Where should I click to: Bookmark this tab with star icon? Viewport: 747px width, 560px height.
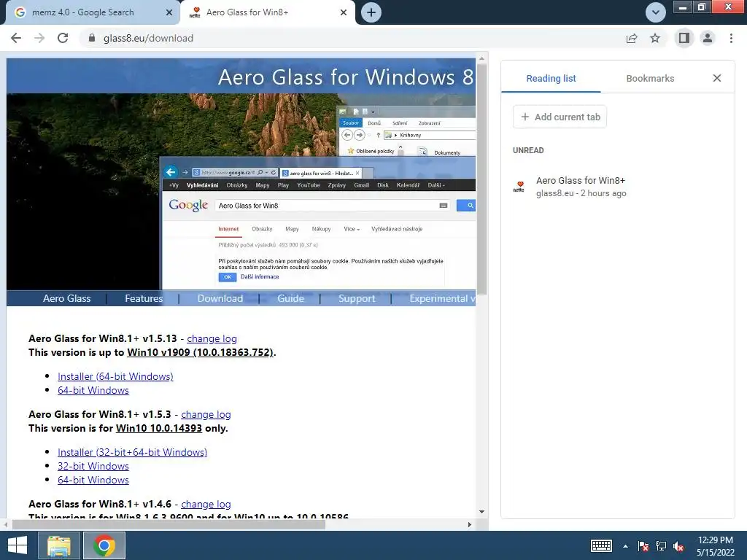tap(655, 38)
